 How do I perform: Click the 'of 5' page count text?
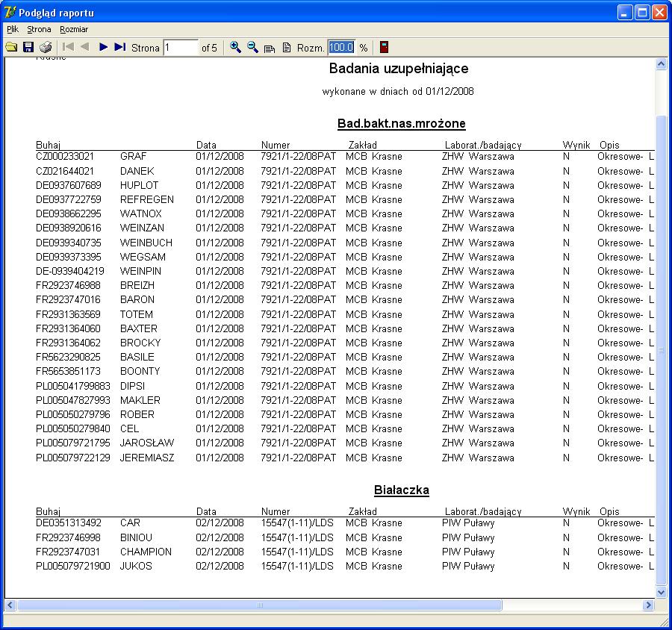(x=209, y=48)
